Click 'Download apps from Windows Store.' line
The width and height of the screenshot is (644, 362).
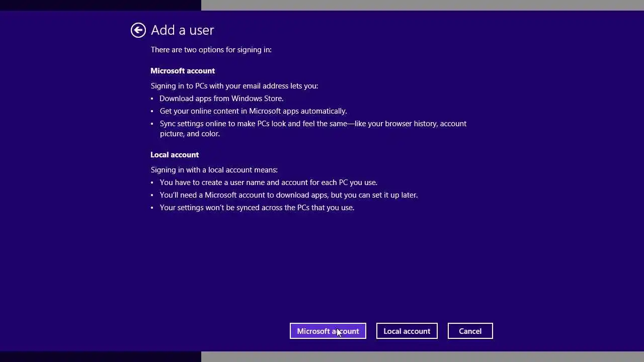[x=221, y=99]
